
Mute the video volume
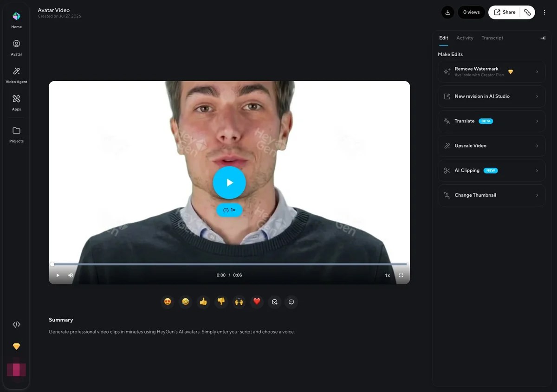71,275
